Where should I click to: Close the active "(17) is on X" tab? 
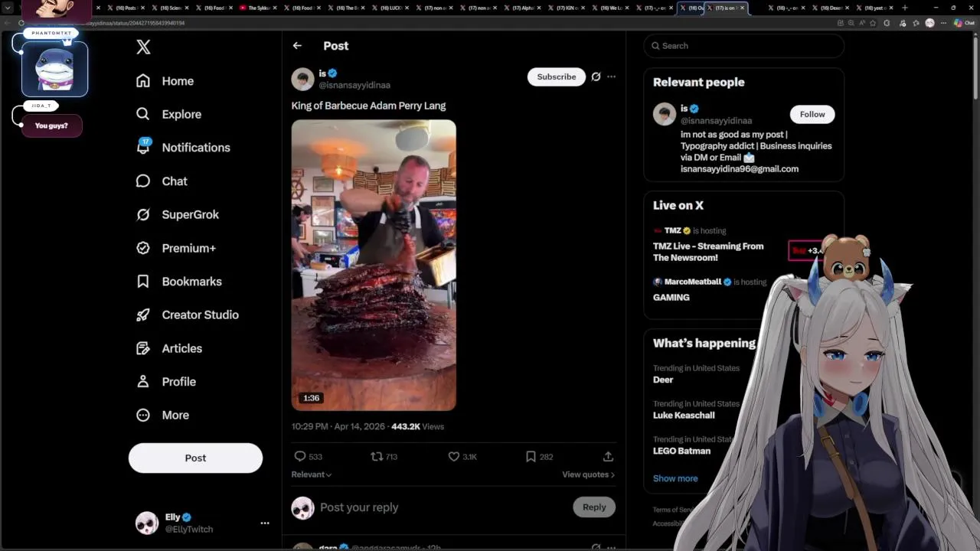click(x=742, y=8)
